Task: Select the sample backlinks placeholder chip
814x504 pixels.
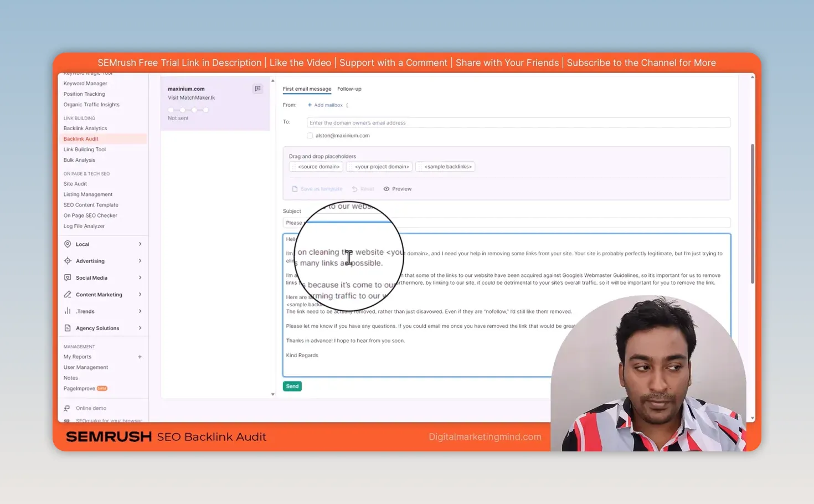Action: pyautogui.click(x=445, y=167)
